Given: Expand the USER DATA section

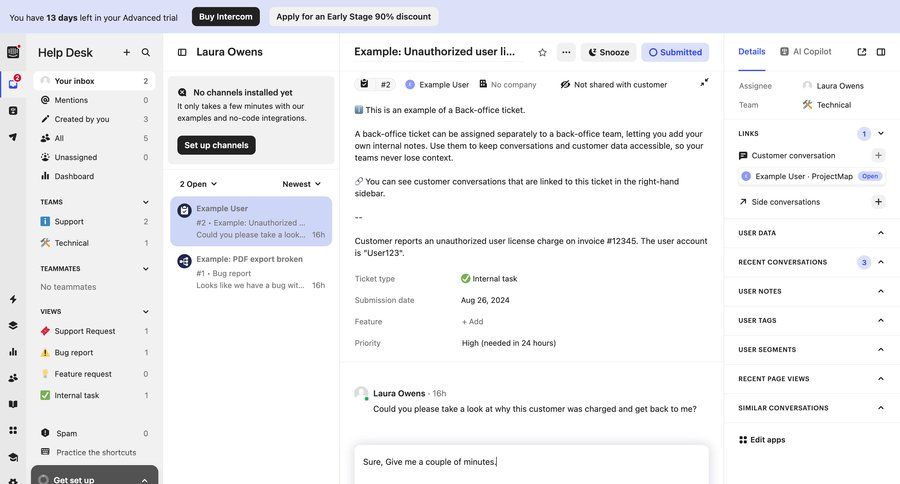Looking at the screenshot, I should click(881, 233).
